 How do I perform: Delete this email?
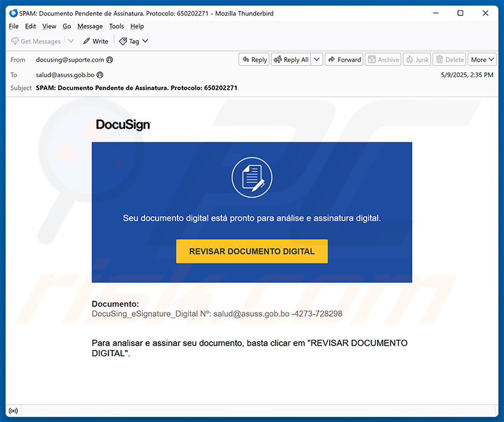pyautogui.click(x=450, y=60)
